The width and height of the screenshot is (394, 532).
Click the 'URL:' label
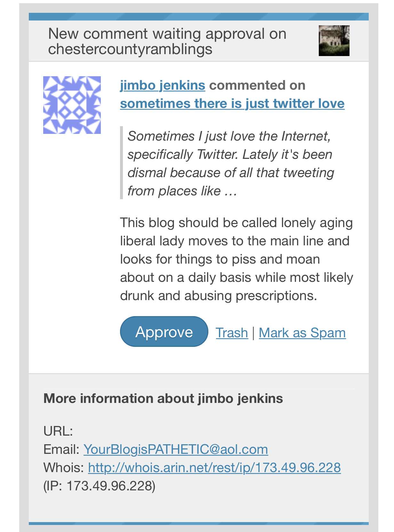[x=58, y=431]
